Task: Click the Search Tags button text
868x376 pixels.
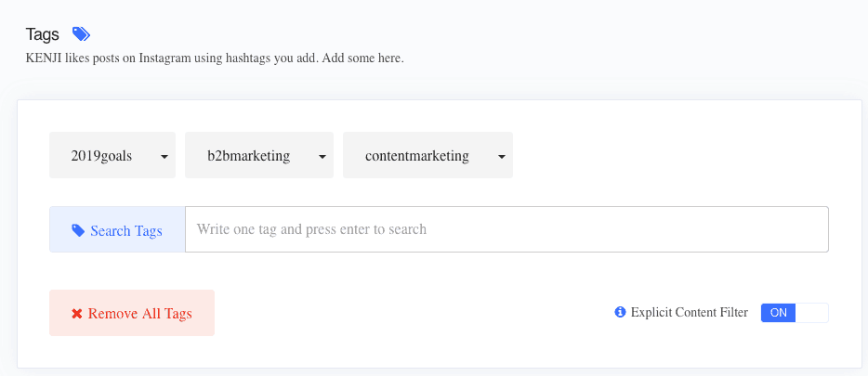Action: (x=126, y=230)
